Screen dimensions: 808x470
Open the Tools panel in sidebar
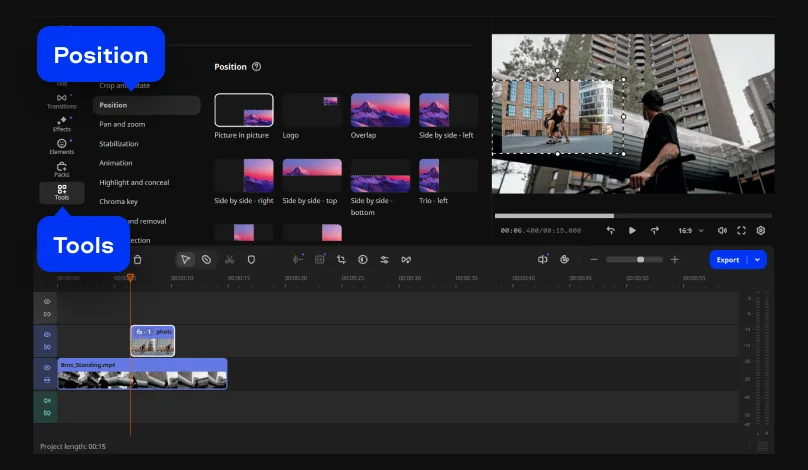tap(62, 192)
